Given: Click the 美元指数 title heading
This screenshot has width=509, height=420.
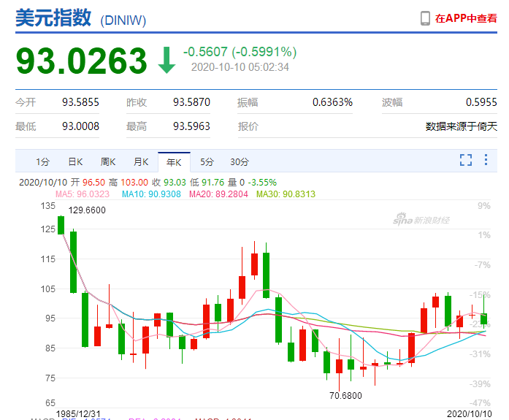Looking at the screenshot, I should pyautogui.click(x=54, y=19).
